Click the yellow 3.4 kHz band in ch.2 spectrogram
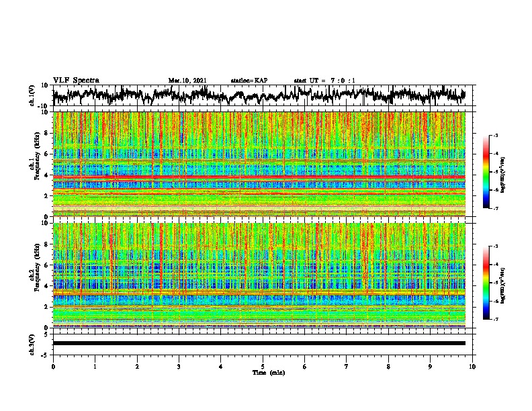The height and width of the screenshot is (411, 532). coord(259,292)
